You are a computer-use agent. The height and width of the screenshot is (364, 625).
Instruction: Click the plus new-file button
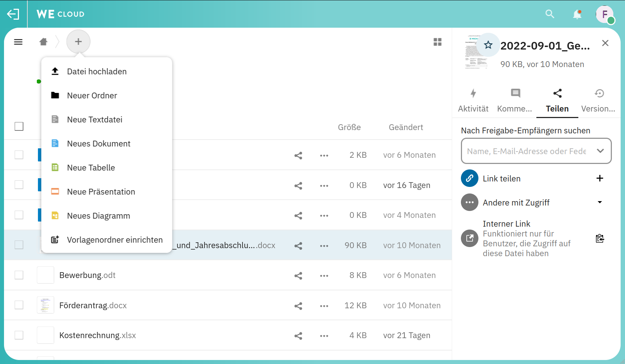78,42
